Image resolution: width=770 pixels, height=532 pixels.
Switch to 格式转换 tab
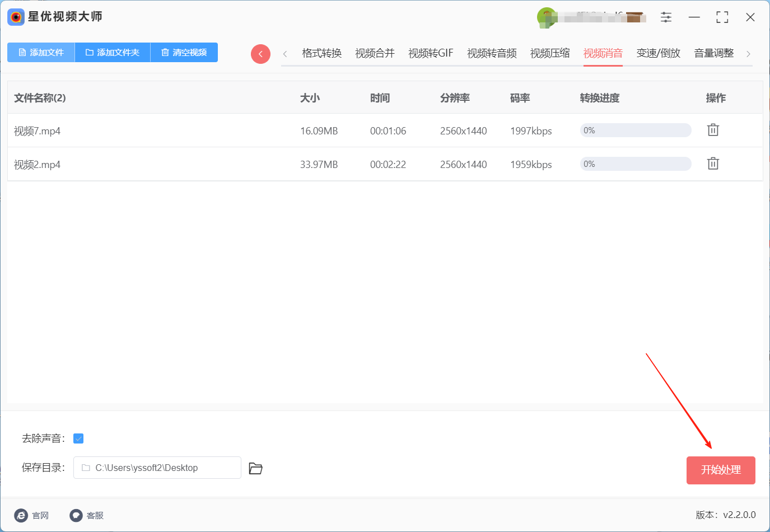click(x=321, y=53)
